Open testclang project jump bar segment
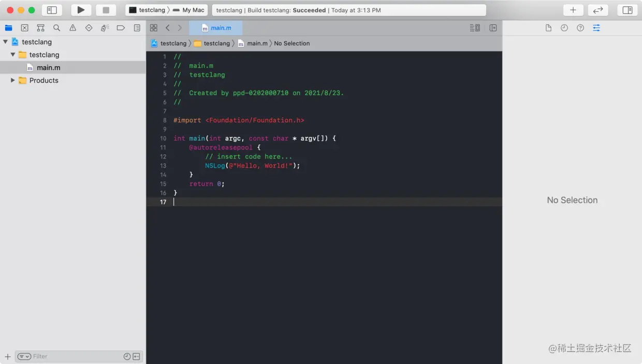642x364 pixels. (x=169, y=43)
